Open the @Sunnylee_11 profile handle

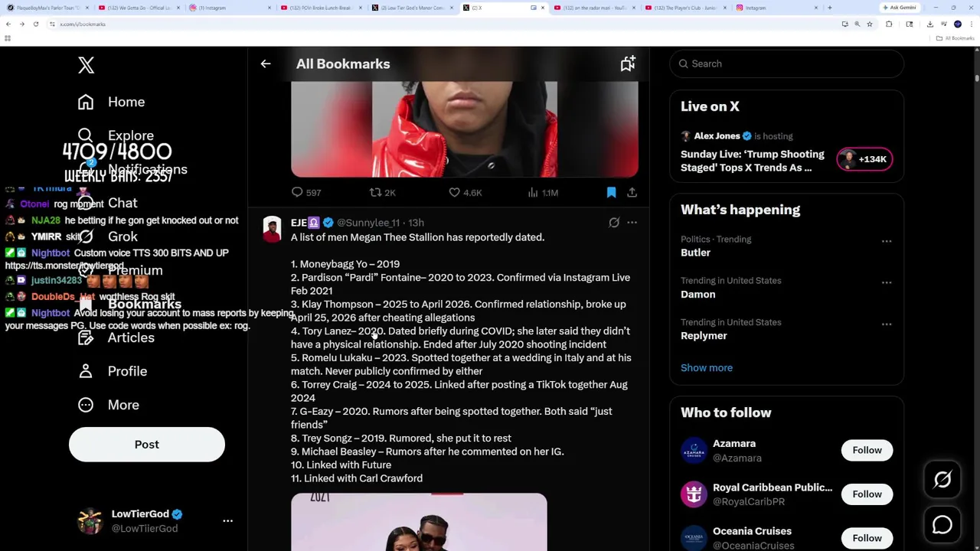[368, 223]
